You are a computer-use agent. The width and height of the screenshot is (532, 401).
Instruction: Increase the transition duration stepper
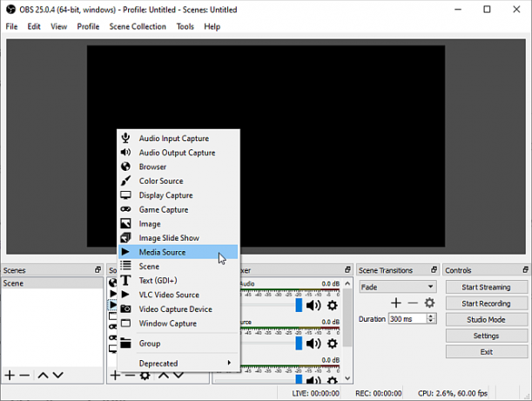click(431, 316)
